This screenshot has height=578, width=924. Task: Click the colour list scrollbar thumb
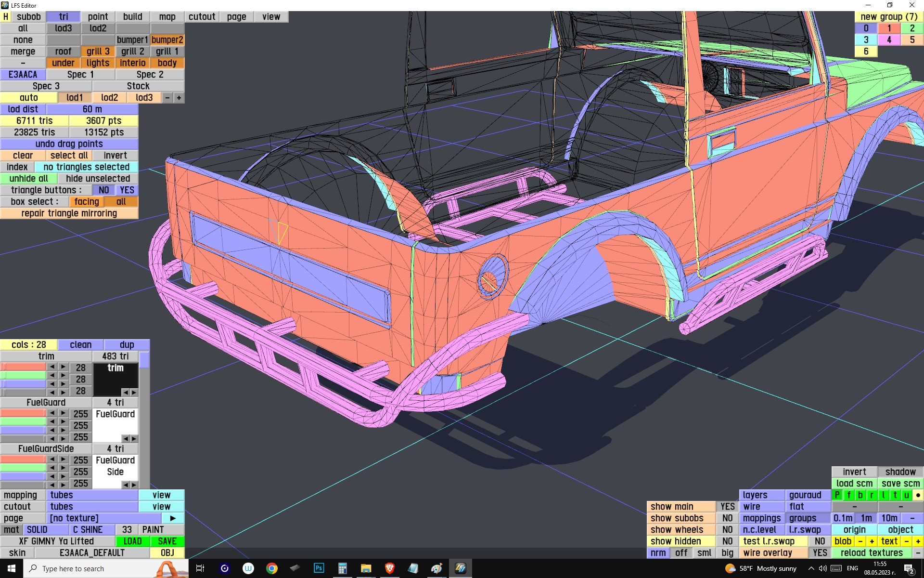[x=144, y=360]
